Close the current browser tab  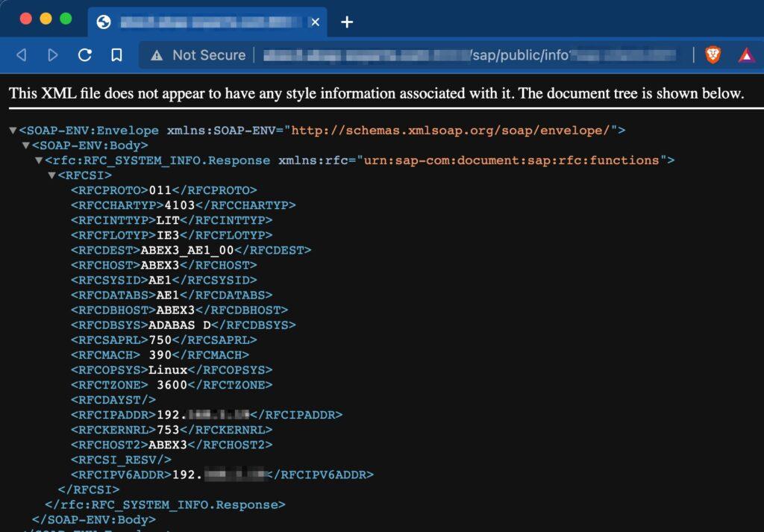315,22
